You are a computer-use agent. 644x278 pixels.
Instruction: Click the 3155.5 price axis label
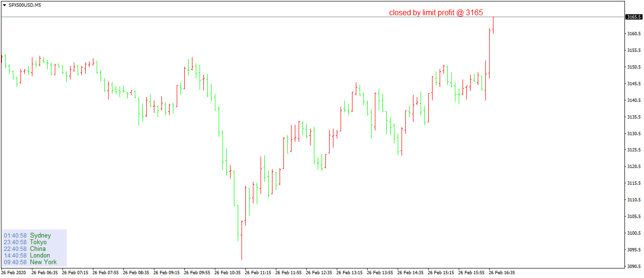coord(633,50)
